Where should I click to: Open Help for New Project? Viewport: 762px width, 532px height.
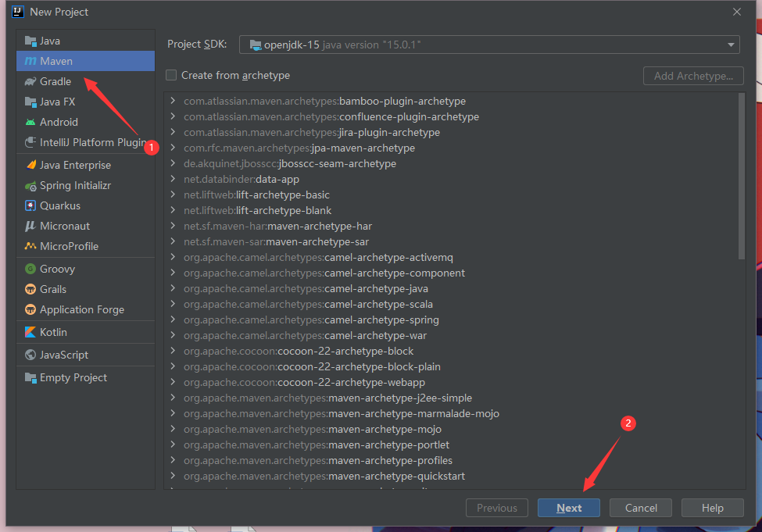(713, 508)
